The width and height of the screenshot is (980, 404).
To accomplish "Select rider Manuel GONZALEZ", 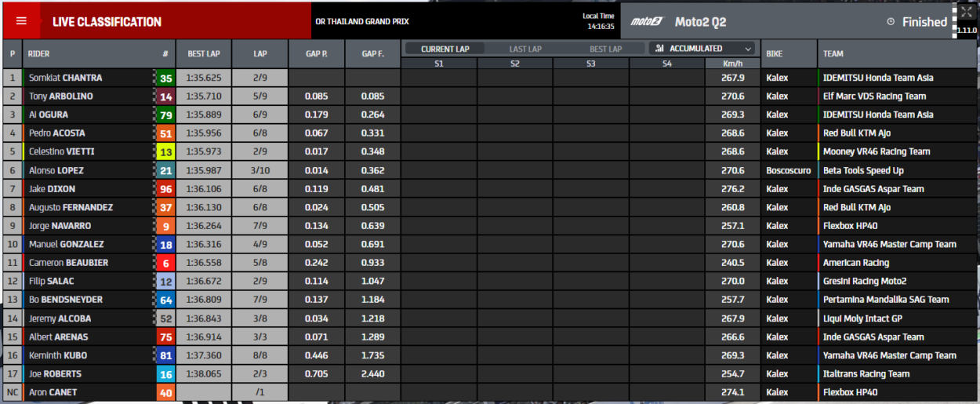I will 66,244.
